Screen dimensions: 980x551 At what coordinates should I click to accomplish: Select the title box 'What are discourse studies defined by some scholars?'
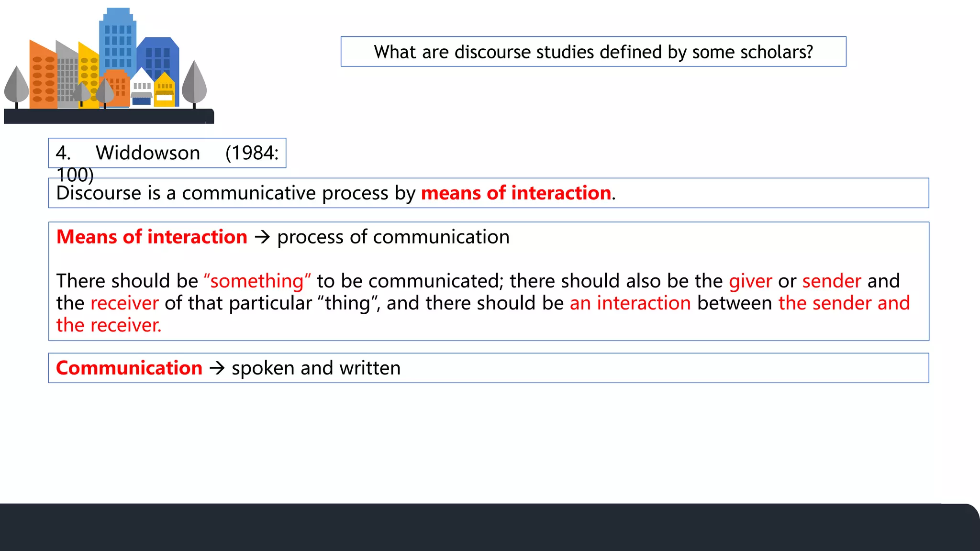tap(593, 52)
